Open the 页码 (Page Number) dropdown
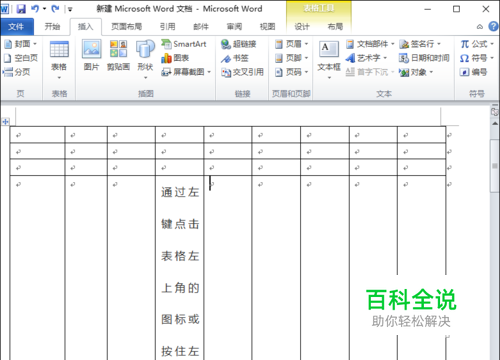Viewport: 500px width, 360px height. [x=291, y=72]
